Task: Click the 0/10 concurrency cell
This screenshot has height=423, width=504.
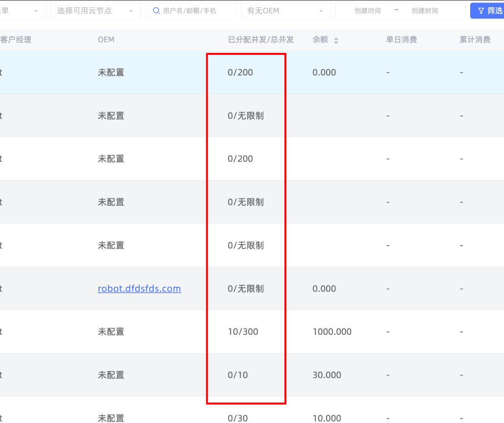Action: click(238, 375)
